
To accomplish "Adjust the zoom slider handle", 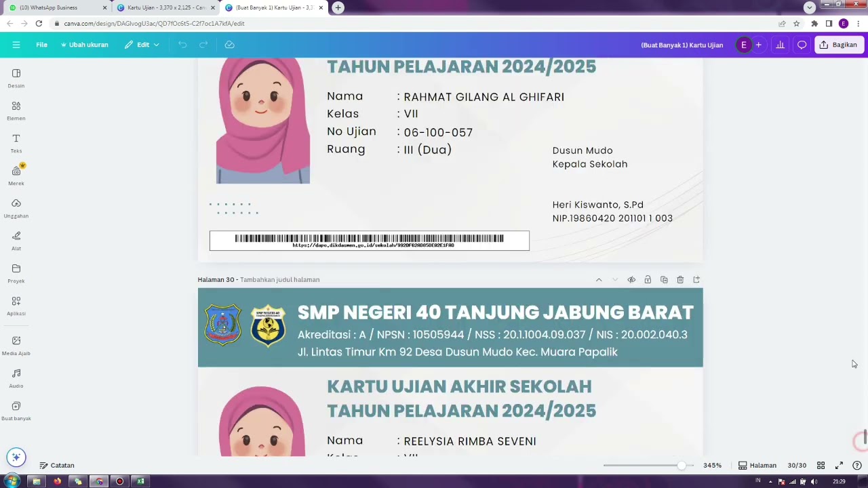I will coord(682,466).
